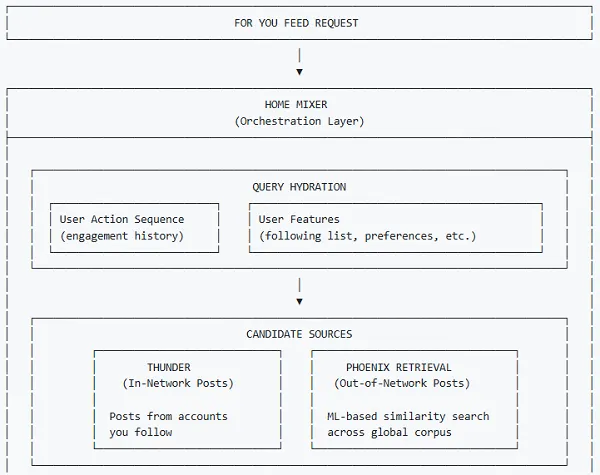Select the THUNDER box title
600x475 pixels.
(x=169, y=367)
